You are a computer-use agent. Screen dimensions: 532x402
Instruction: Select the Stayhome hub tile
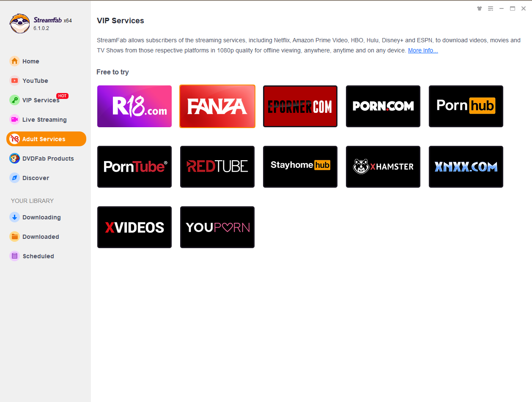pos(300,167)
